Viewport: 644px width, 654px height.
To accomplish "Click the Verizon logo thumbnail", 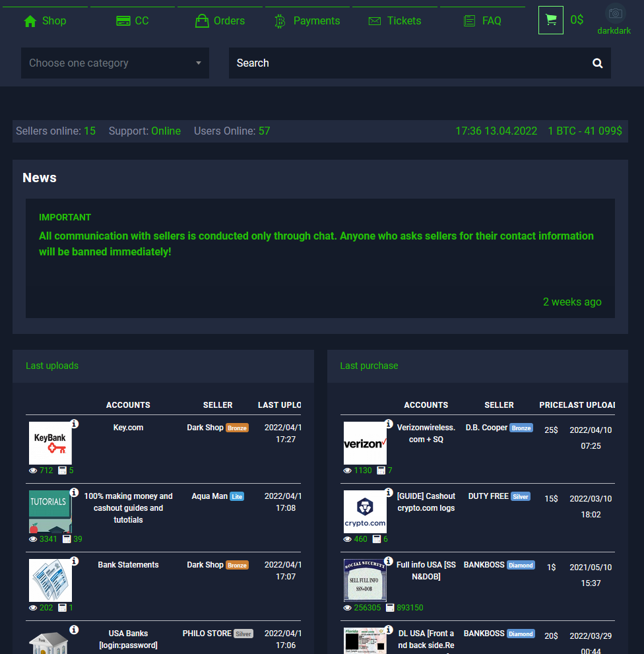I will pos(365,443).
